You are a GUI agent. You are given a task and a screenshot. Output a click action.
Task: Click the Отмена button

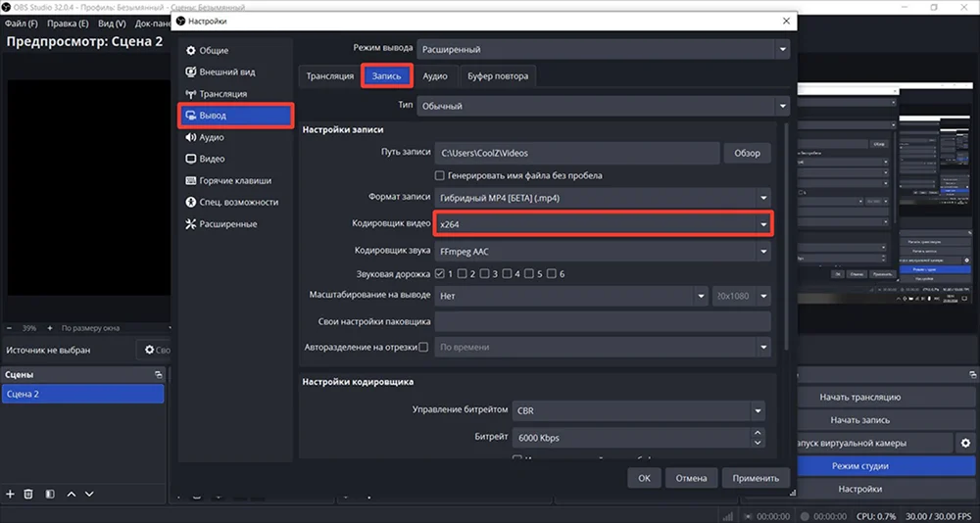[691, 478]
